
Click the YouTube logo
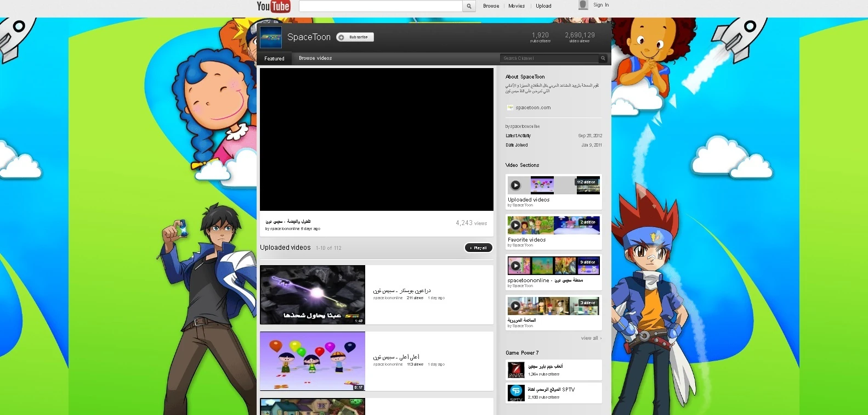click(x=273, y=6)
